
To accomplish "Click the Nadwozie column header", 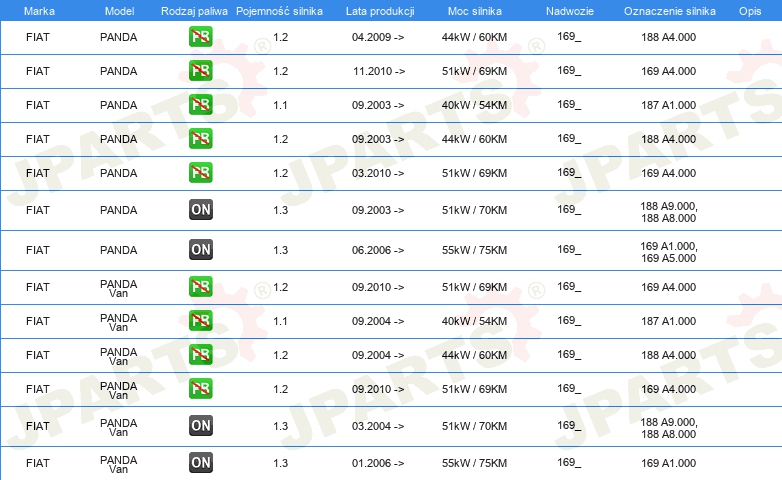I will point(570,11).
